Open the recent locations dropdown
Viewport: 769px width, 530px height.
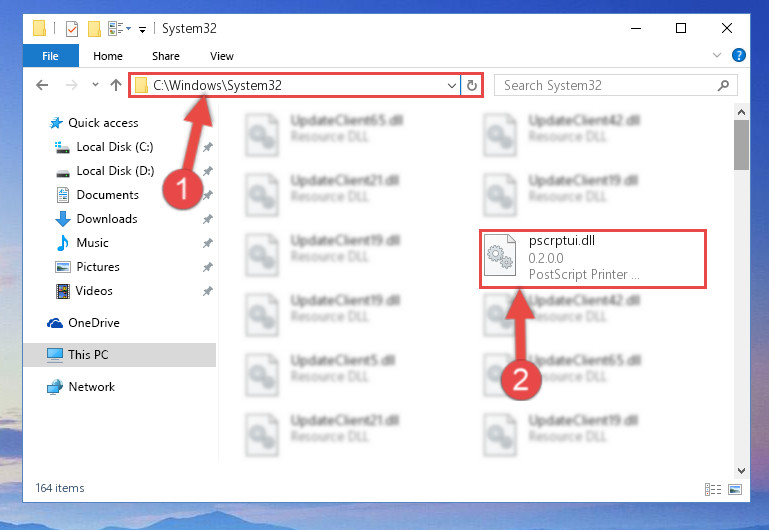pyautogui.click(x=95, y=85)
